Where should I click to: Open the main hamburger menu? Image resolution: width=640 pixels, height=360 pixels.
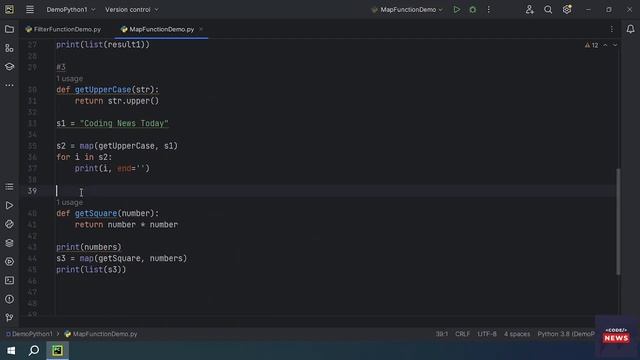30,9
